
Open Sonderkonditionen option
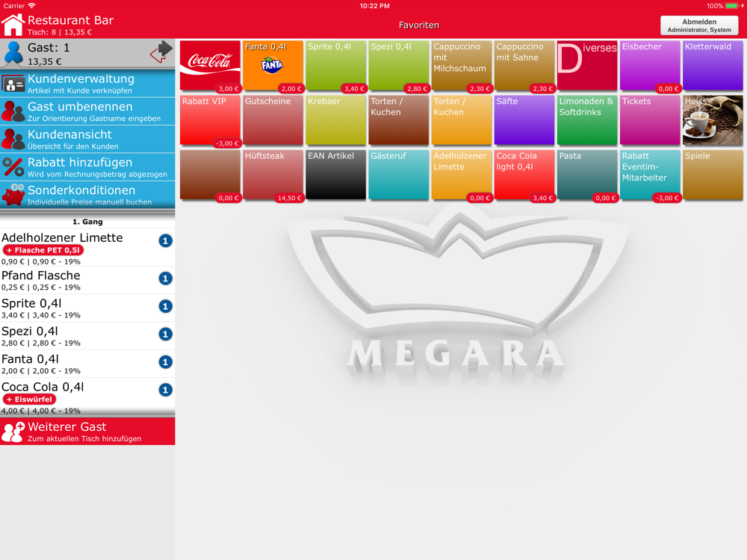click(x=87, y=195)
